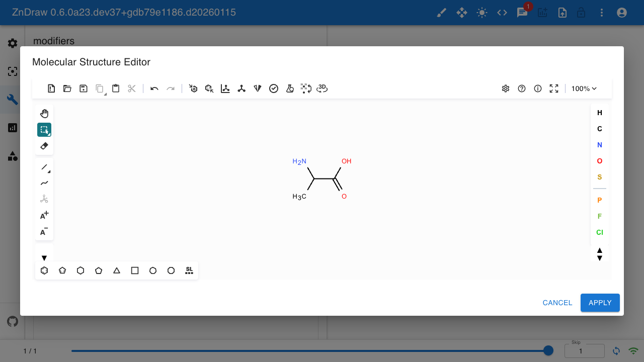Screen dimensions: 644x362
Task: Click the Redo arrow
Action: point(171,88)
